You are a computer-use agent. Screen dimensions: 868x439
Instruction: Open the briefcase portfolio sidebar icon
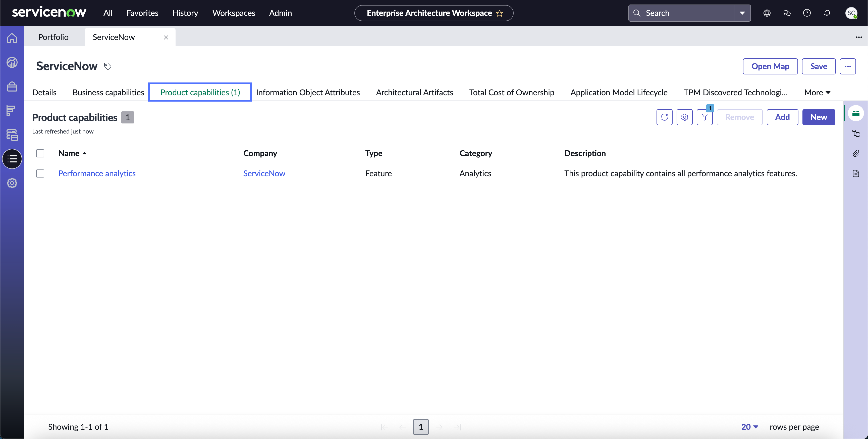pos(12,87)
